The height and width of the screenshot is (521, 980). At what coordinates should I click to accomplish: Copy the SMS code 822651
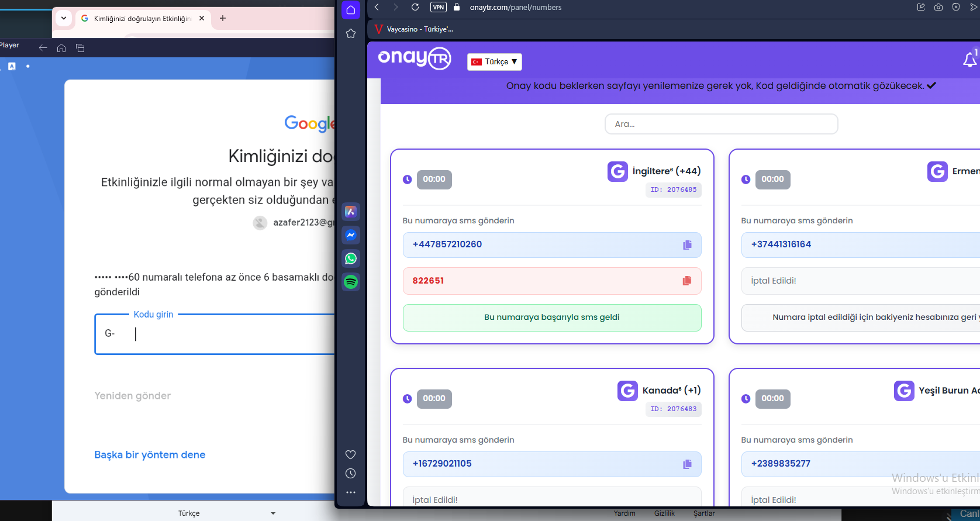coord(687,281)
